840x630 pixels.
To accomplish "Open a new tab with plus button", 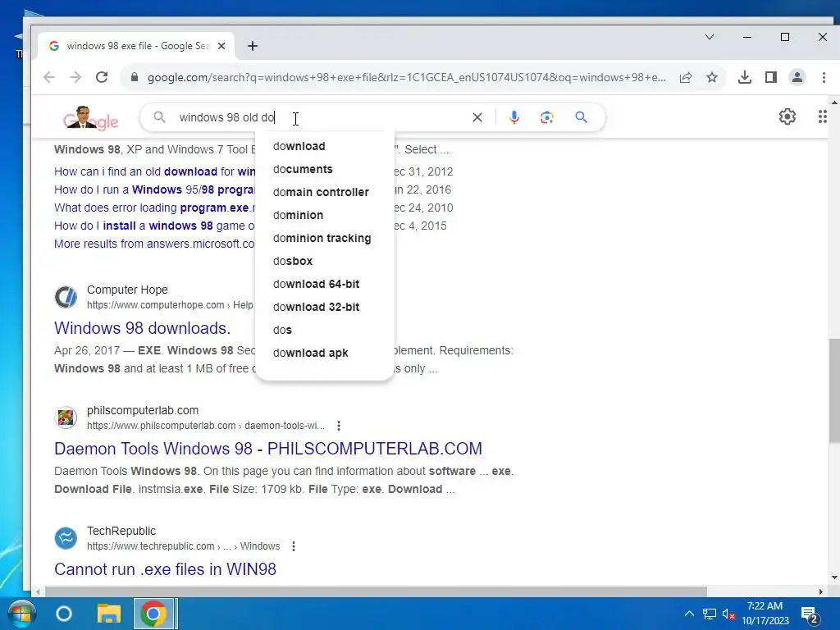I will tap(253, 46).
